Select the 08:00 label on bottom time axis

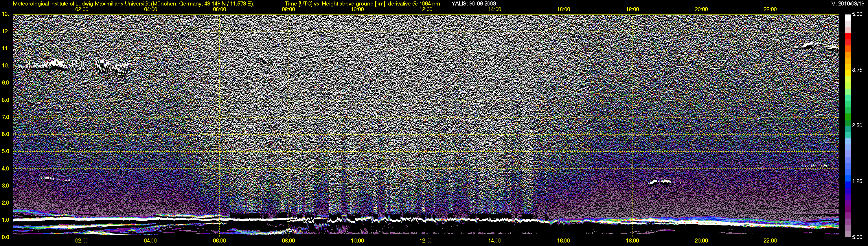(x=288, y=241)
